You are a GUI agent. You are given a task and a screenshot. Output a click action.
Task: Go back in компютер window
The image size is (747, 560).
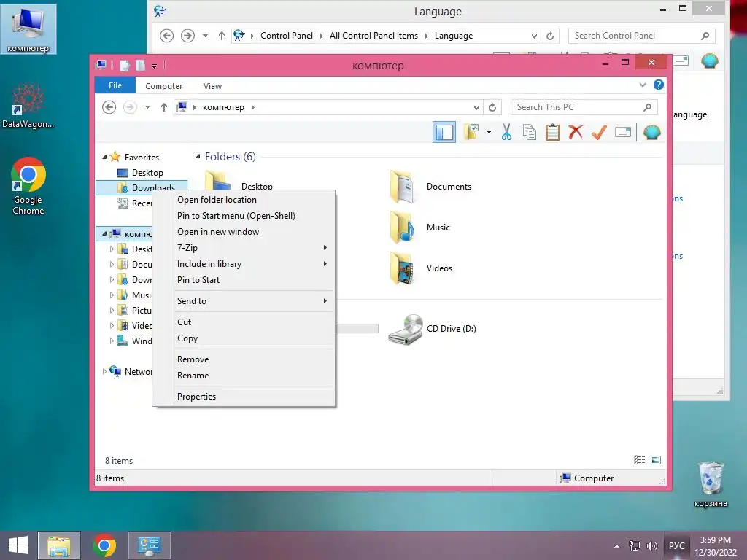coord(109,107)
